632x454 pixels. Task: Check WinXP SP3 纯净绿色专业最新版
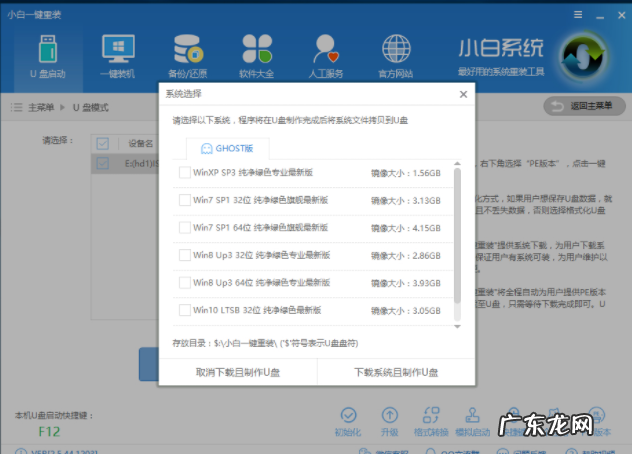pos(185,173)
